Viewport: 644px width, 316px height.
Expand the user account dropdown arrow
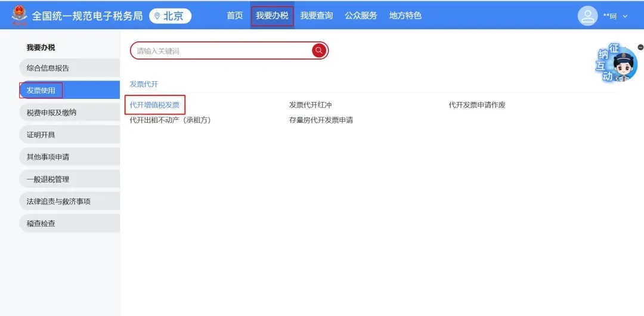(625, 17)
